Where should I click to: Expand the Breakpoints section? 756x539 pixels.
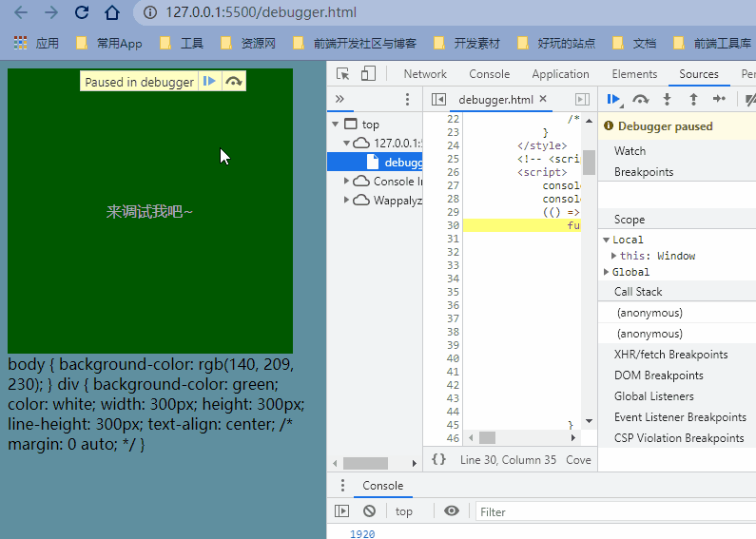tap(677, 172)
